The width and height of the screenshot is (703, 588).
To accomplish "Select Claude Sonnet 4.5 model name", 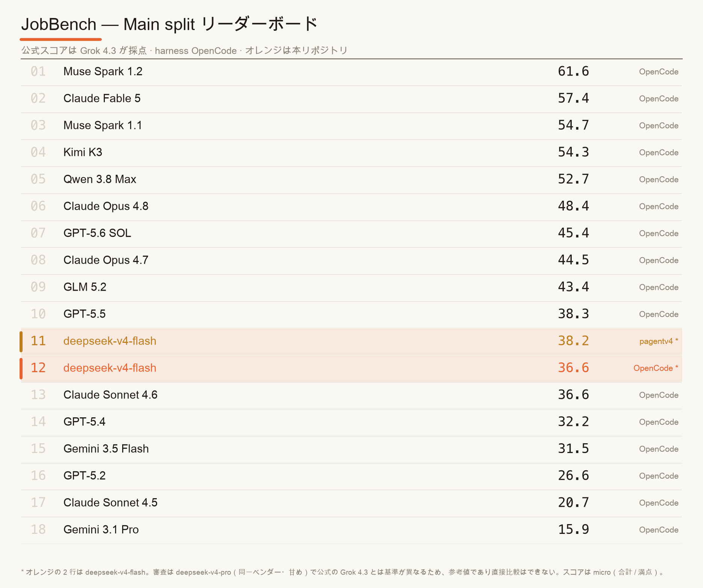I will [x=111, y=503].
